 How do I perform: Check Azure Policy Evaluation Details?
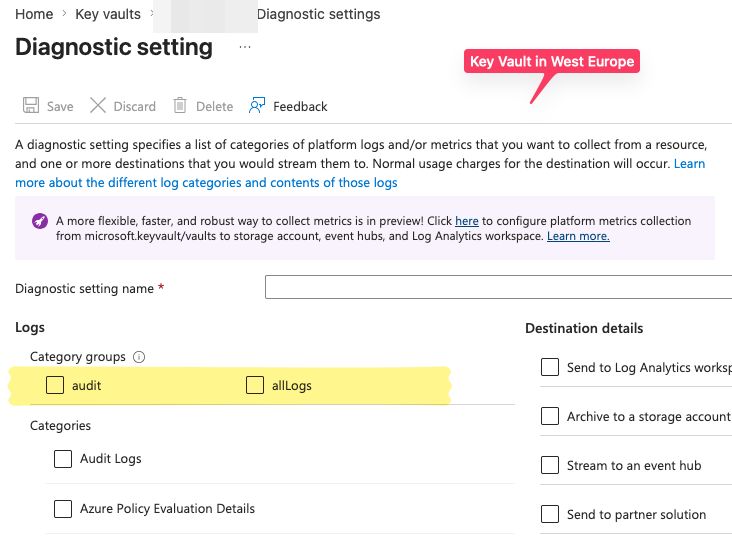click(63, 509)
